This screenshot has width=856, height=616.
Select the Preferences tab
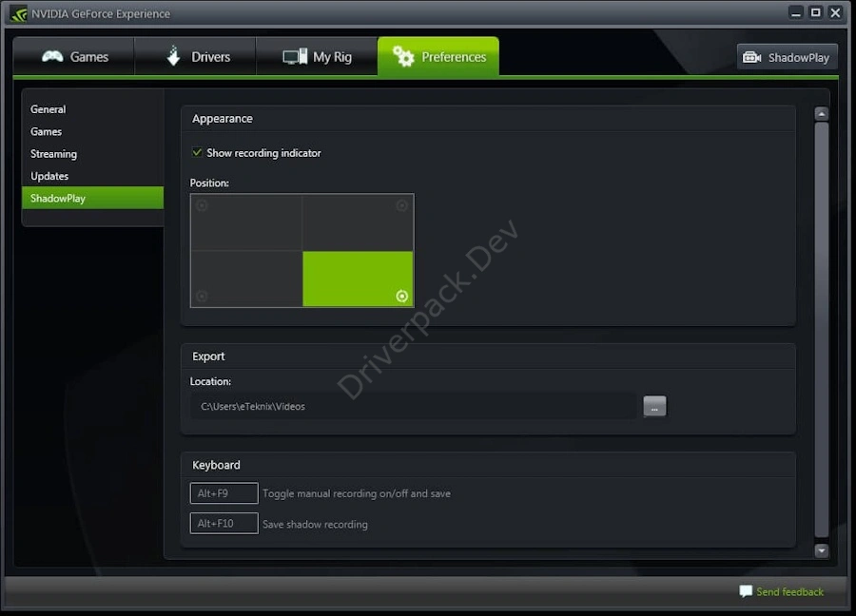(x=438, y=56)
